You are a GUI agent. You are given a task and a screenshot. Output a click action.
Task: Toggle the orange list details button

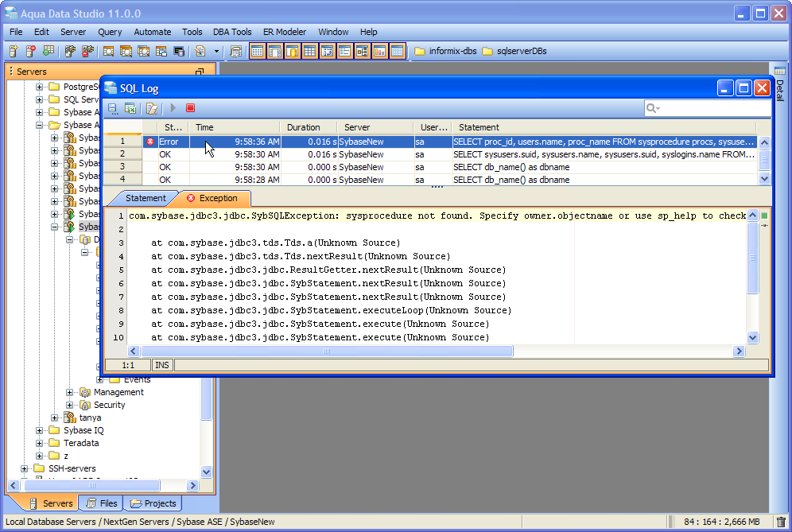(x=344, y=51)
